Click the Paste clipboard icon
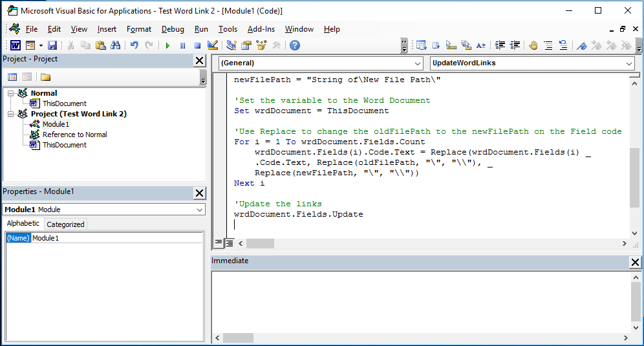This screenshot has height=346, width=644. point(101,45)
